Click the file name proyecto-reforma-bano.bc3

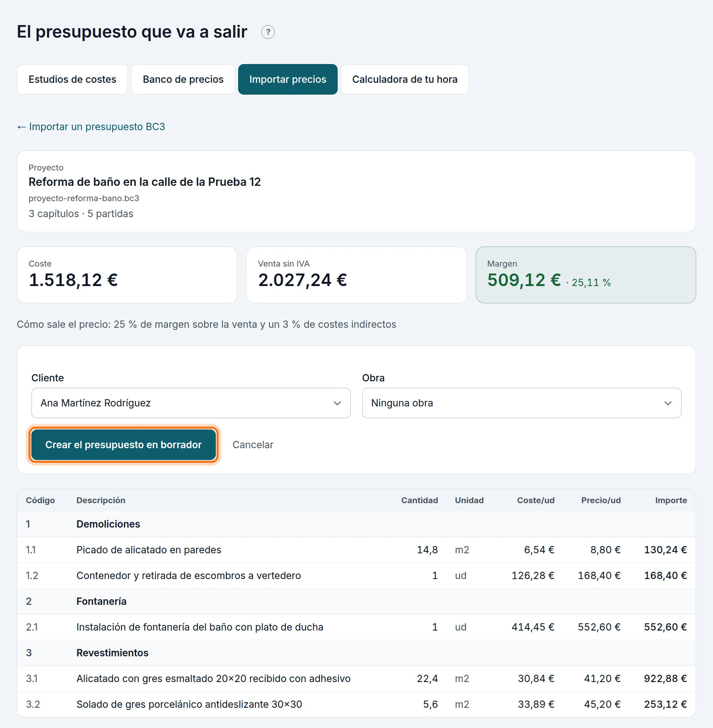[x=84, y=198]
